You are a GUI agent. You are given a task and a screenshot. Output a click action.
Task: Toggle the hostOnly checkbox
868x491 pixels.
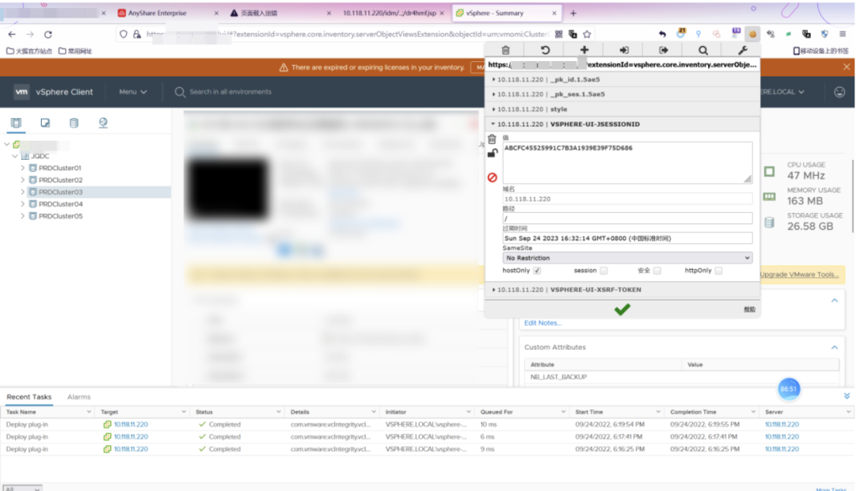coord(537,271)
